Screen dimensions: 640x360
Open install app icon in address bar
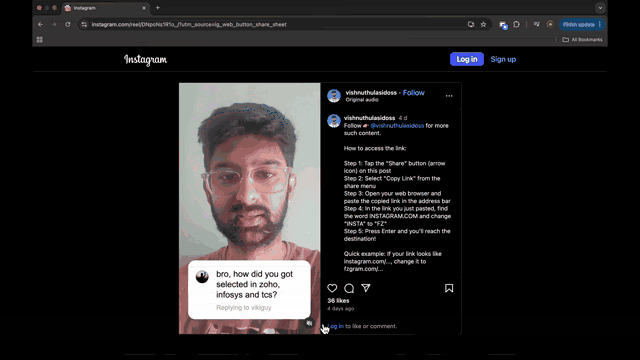click(x=471, y=24)
